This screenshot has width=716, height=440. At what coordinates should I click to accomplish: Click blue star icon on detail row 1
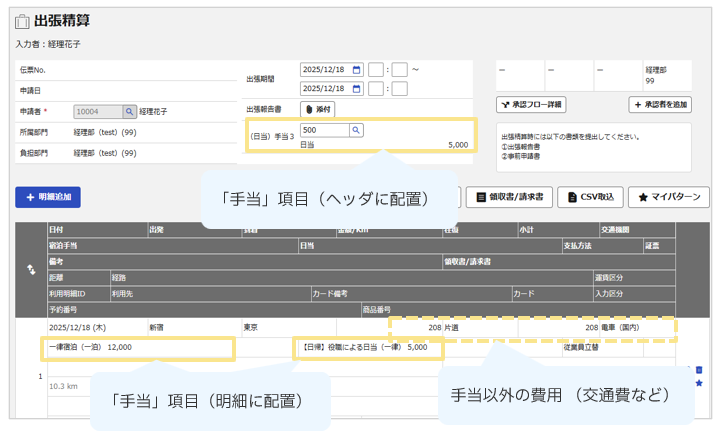(699, 383)
